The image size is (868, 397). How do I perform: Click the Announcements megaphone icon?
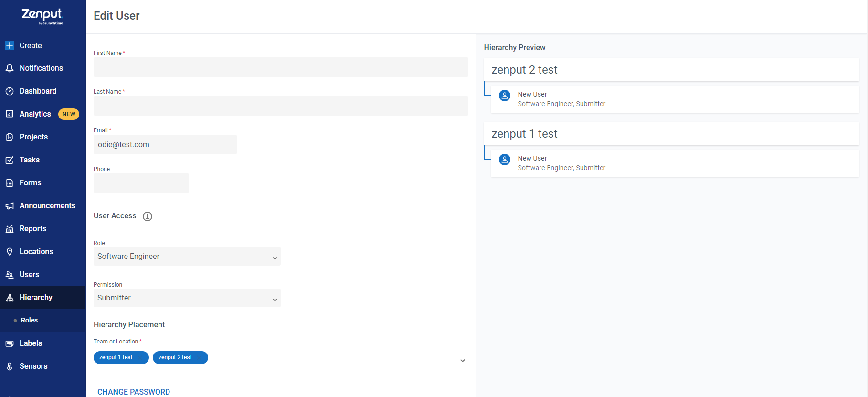[x=10, y=206]
